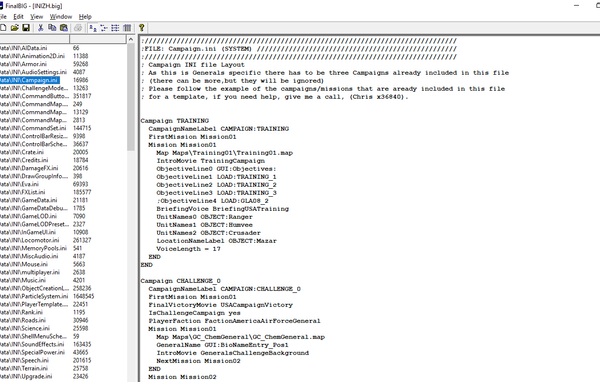Select ControlBarResiz... entry in list
This screenshot has width=600, height=382.
34,136
